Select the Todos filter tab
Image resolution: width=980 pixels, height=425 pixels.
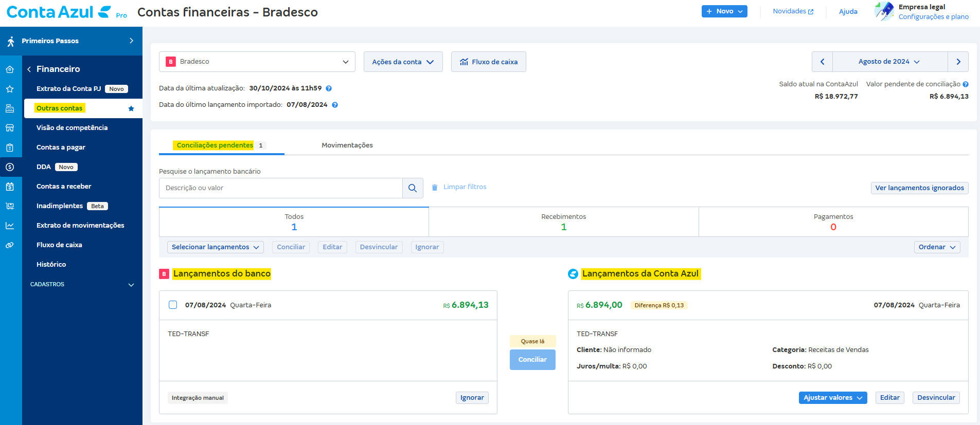294,222
